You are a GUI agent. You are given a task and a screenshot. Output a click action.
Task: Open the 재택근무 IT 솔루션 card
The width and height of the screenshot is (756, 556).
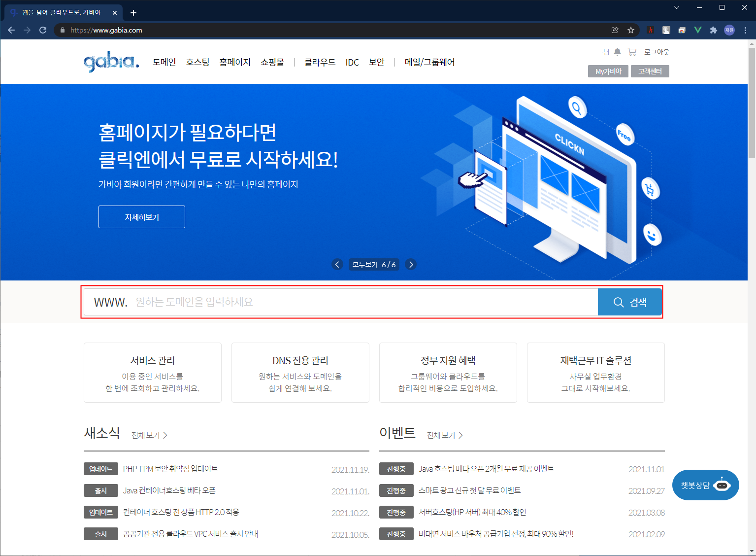tap(596, 373)
